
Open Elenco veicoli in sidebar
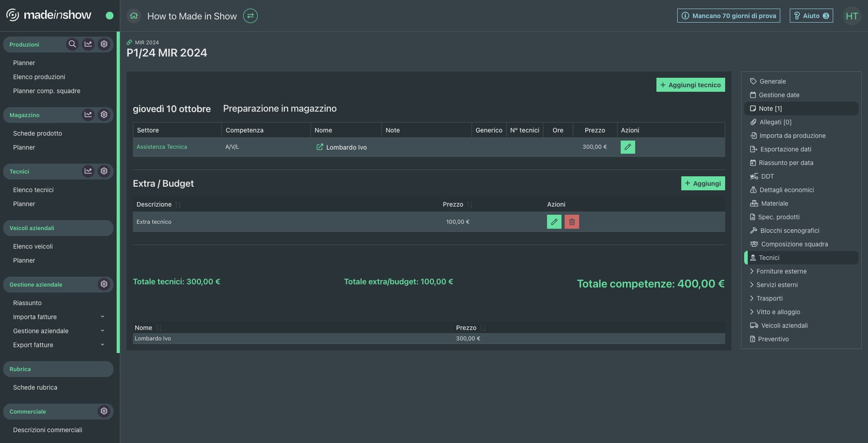click(x=33, y=246)
